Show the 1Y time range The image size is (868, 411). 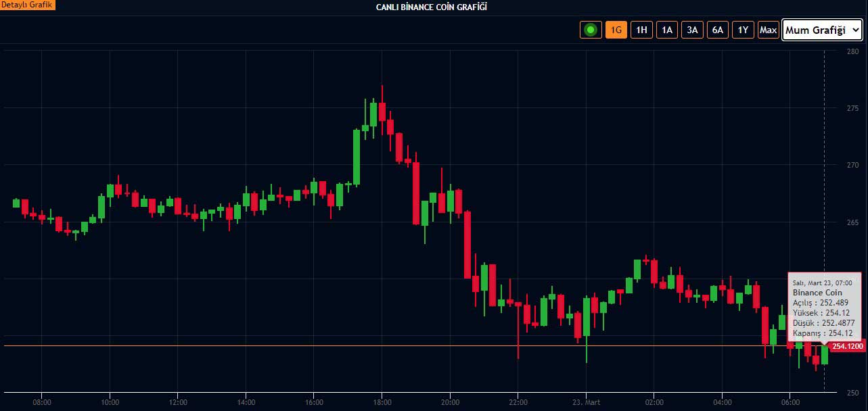[743, 30]
